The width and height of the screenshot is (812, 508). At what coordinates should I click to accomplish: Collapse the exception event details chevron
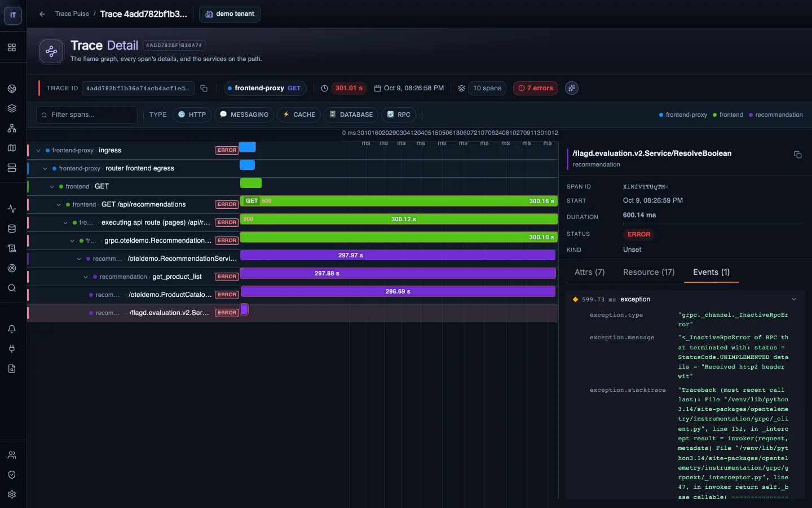coord(794,300)
